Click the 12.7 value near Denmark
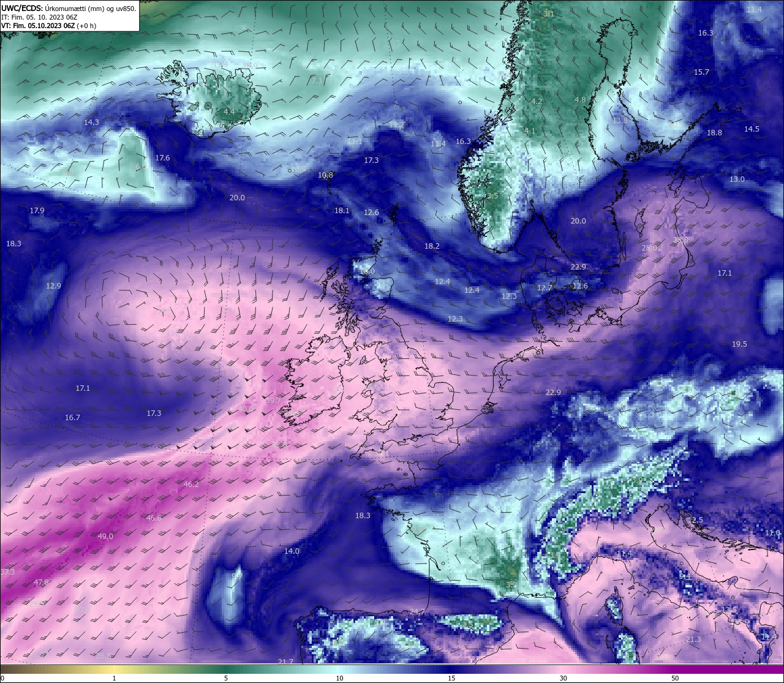The height and width of the screenshot is (683, 784). coord(545,288)
